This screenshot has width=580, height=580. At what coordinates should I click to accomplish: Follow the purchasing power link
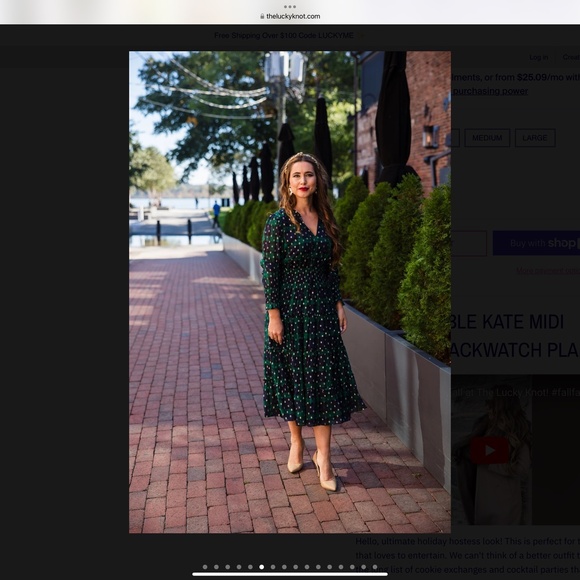pyautogui.click(x=490, y=91)
